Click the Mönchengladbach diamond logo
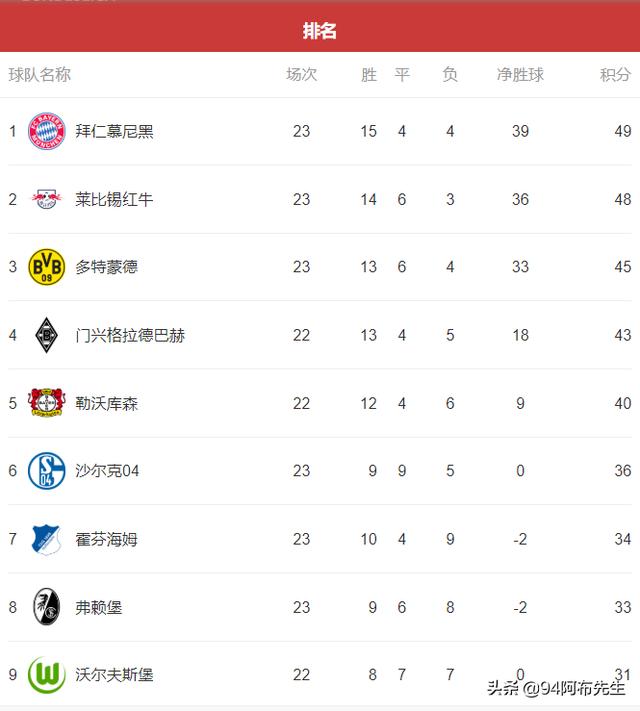Screen dimensions: 640x711 (x=47, y=335)
